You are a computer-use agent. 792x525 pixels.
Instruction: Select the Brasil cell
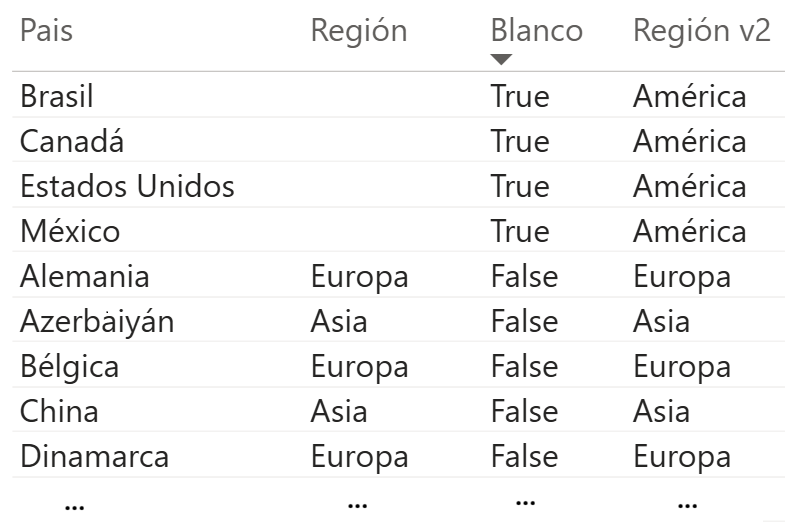57,97
